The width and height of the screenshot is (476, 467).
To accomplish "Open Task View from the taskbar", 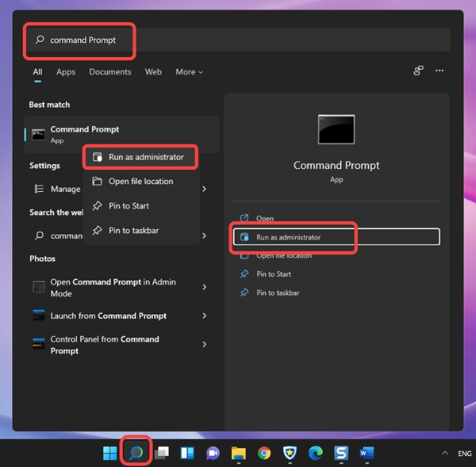I will point(161,454).
